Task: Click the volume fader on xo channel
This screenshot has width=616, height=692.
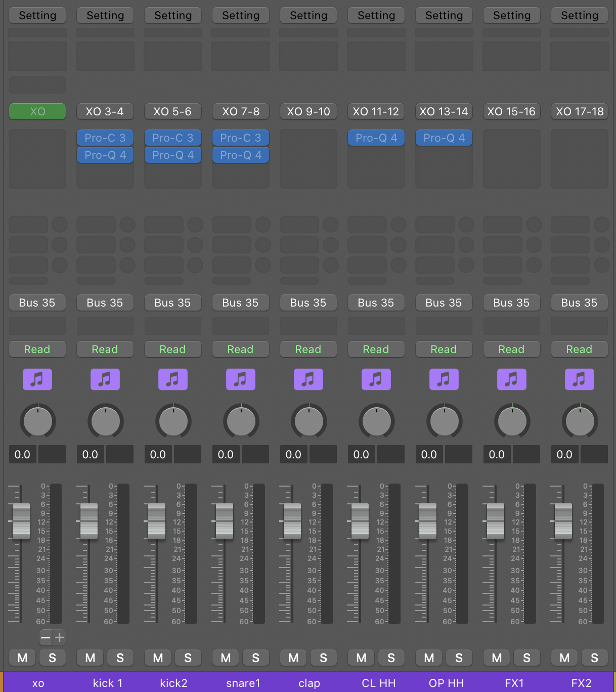Action: click(x=21, y=521)
